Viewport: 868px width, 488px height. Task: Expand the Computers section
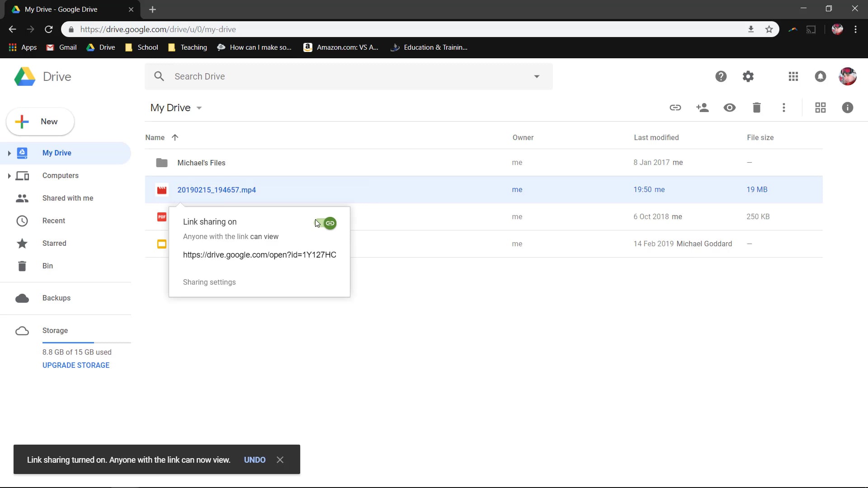pos(9,175)
